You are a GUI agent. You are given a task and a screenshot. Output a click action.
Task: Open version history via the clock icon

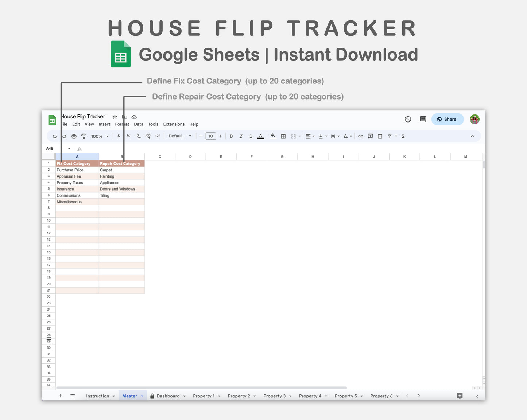click(408, 119)
